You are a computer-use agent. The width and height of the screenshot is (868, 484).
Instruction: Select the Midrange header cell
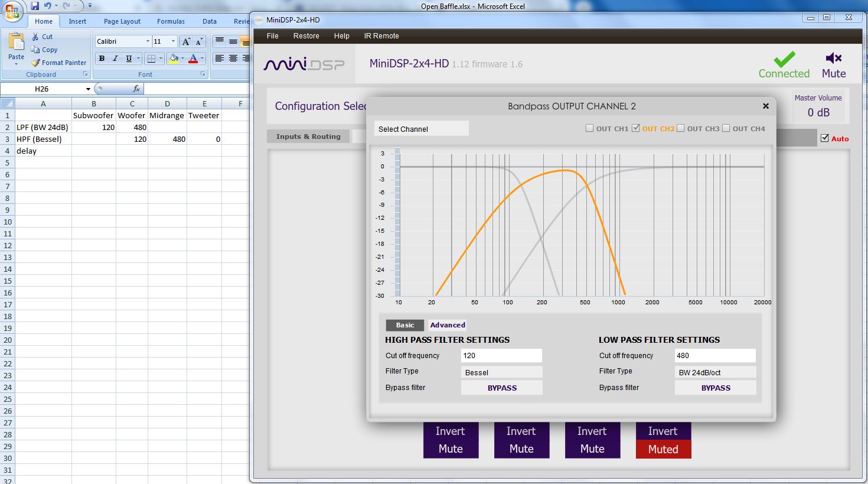pyautogui.click(x=167, y=115)
